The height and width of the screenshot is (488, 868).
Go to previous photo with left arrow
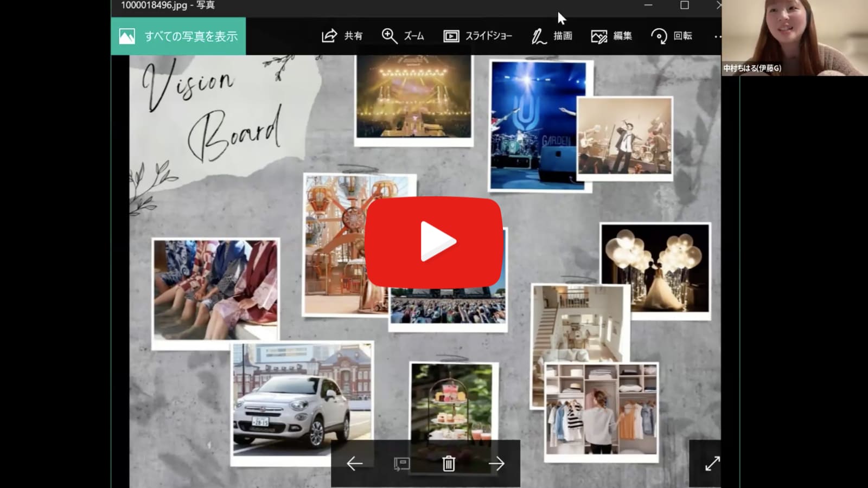click(x=354, y=464)
